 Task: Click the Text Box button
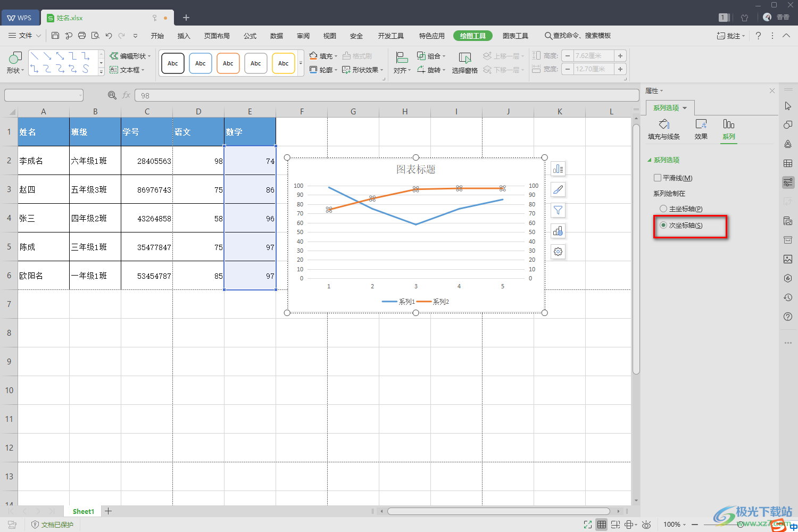[127, 70]
